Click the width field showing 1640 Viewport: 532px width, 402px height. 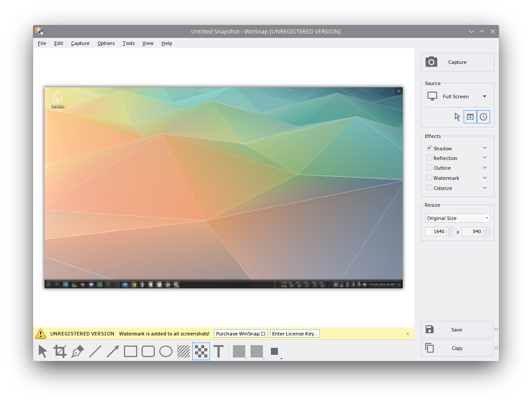(x=436, y=231)
